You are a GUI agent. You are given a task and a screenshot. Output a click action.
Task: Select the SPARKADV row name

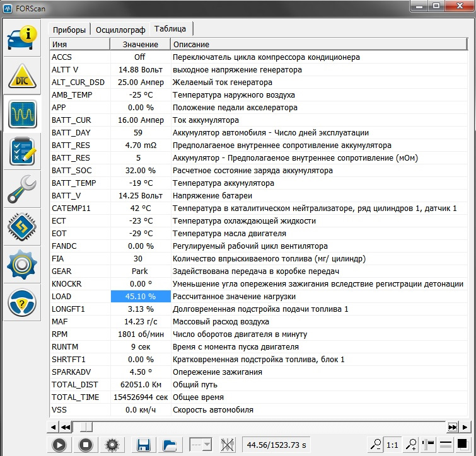71,372
